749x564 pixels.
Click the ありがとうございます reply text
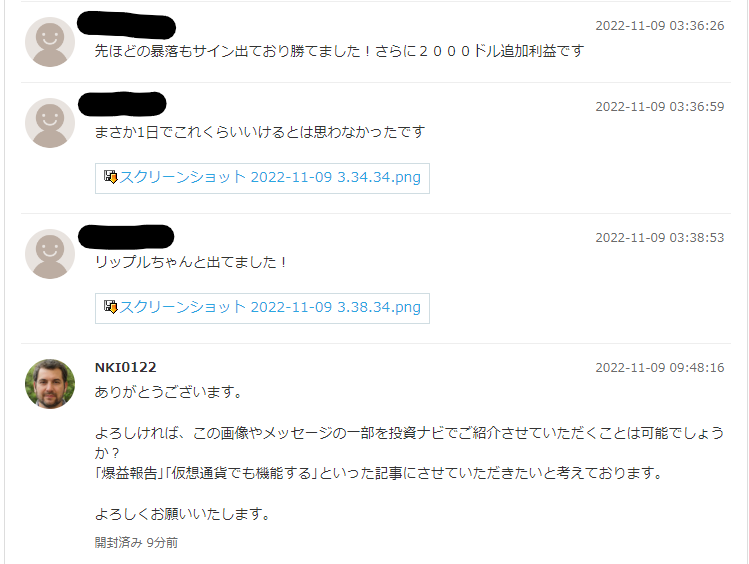coord(169,392)
